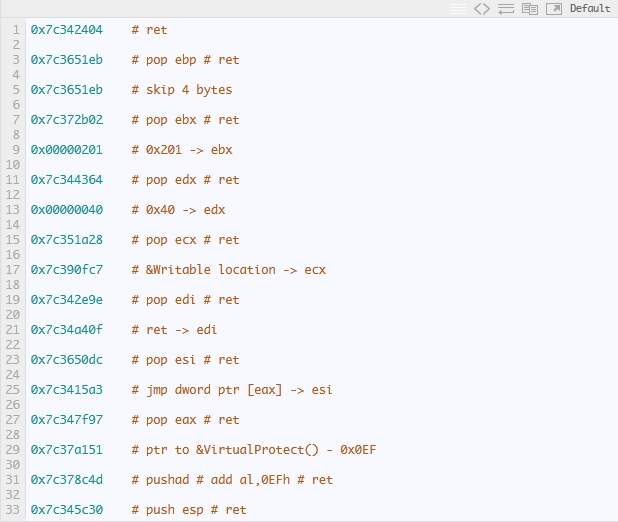Click the "# ret -> edi" comment
This screenshot has width=618, height=522.
[174, 330]
